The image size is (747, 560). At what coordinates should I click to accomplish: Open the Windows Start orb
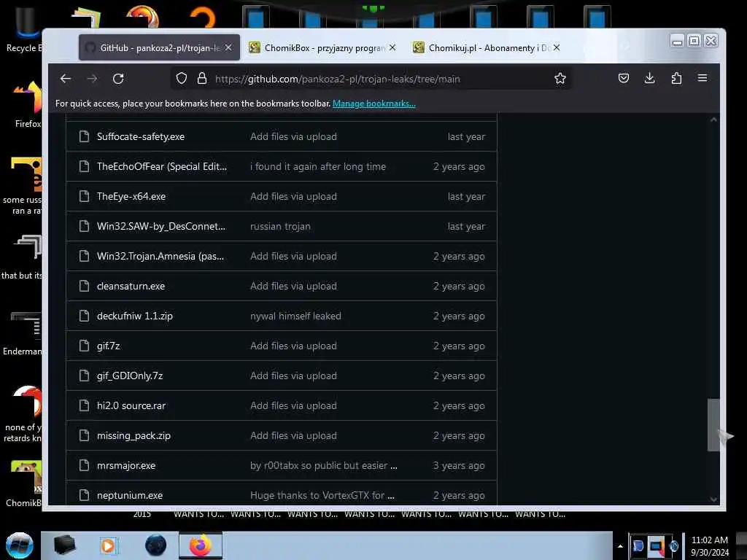[x=20, y=545]
